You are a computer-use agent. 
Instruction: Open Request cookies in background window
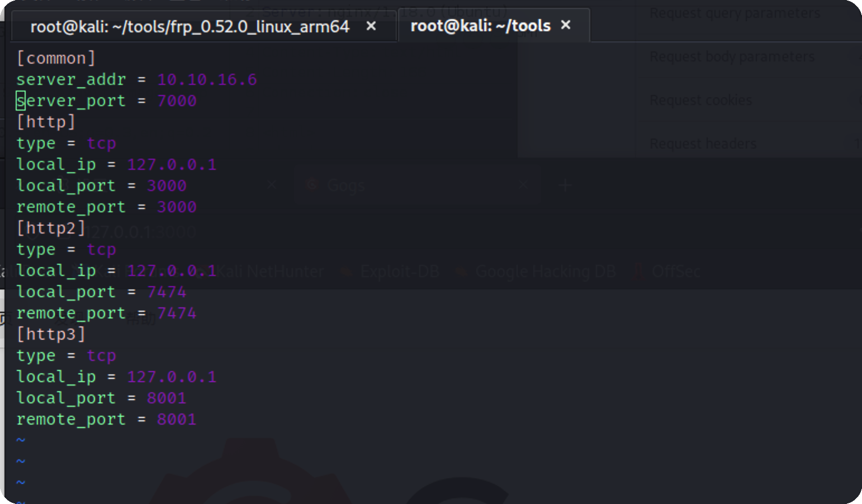[700, 100]
